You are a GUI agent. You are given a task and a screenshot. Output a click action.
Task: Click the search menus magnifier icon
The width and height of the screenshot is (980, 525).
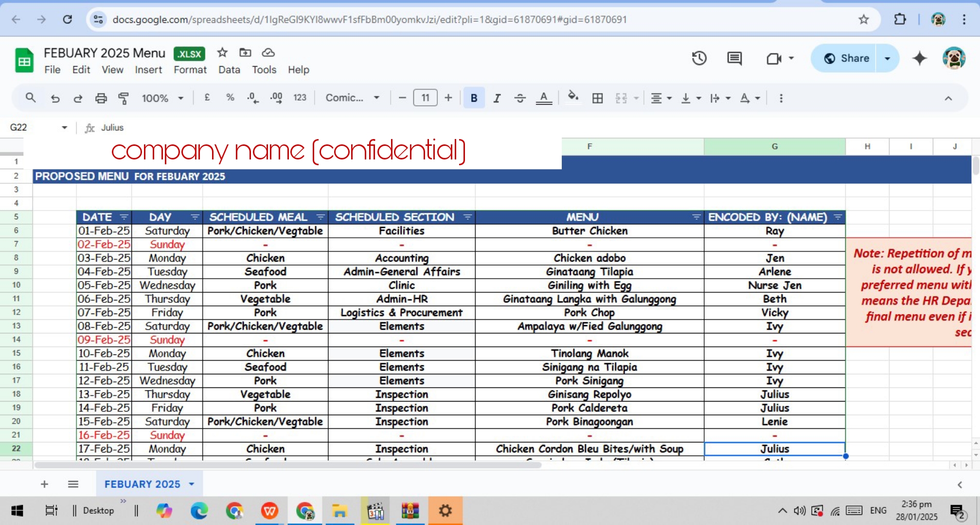(x=31, y=98)
